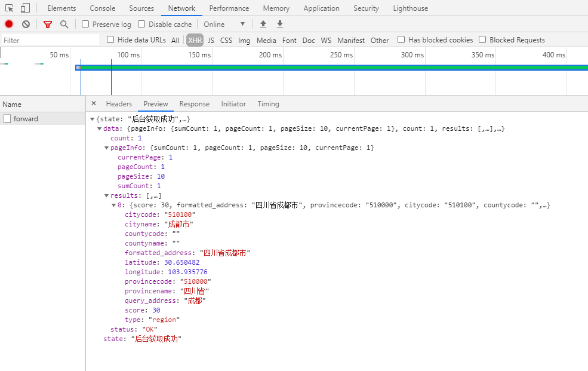Switch to the Elements panel tab
The width and height of the screenshot is (588, 371).
[61, 8]
